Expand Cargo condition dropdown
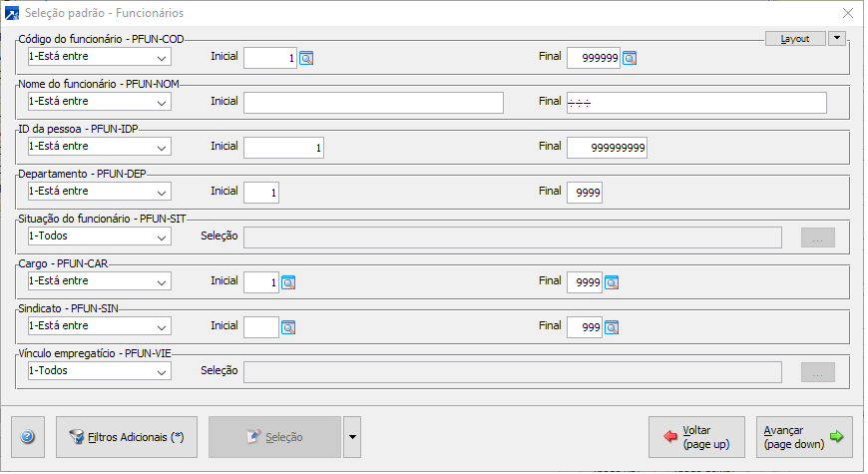The width and height of the screenshot is (868, 474). [161, 281]
